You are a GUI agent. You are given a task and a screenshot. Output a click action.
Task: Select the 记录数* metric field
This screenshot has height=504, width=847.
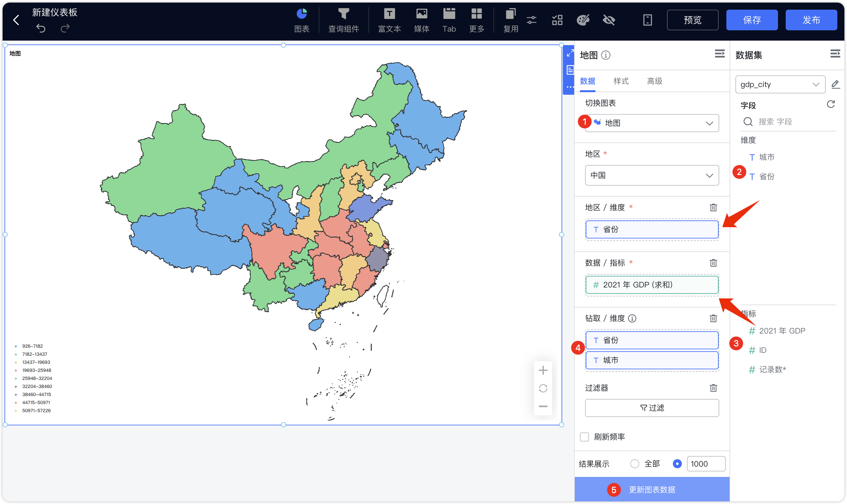coord(767,370)
